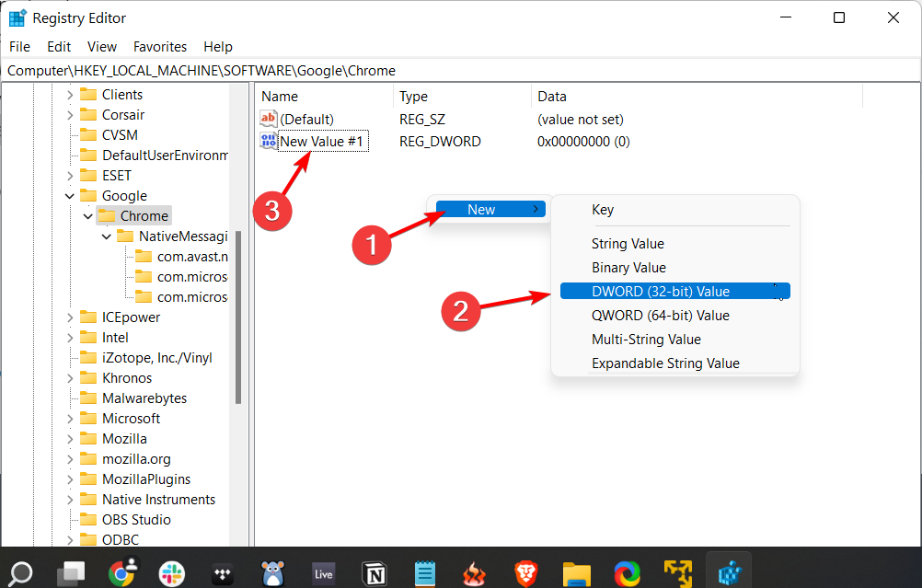Collapse the NativeMessaging key

[107, 236]
